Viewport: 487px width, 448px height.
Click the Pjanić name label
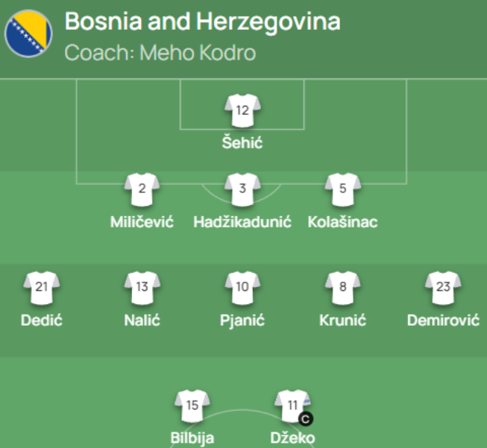click(x=242, y=321)
